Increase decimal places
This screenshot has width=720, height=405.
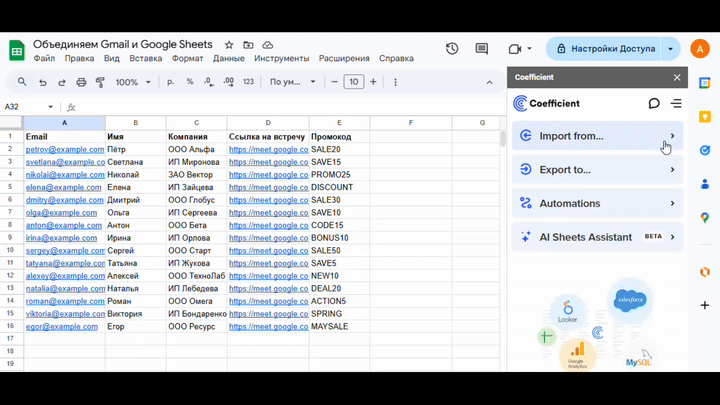click(228, 82)
